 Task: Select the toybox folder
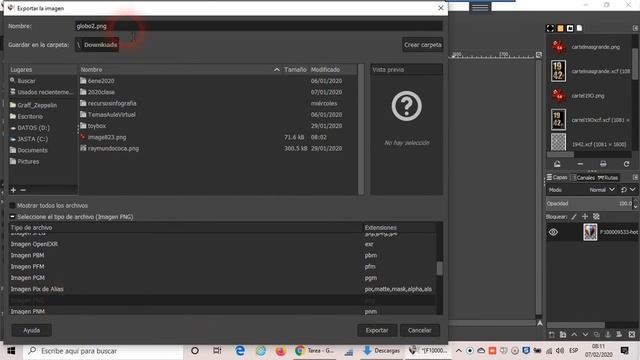pos(218,126)
